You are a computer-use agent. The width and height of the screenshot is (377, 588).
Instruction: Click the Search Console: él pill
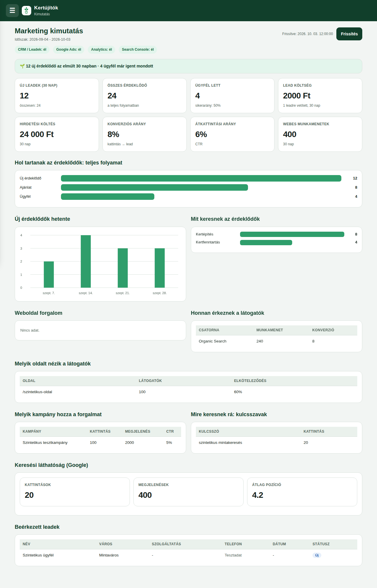[138, 50]
